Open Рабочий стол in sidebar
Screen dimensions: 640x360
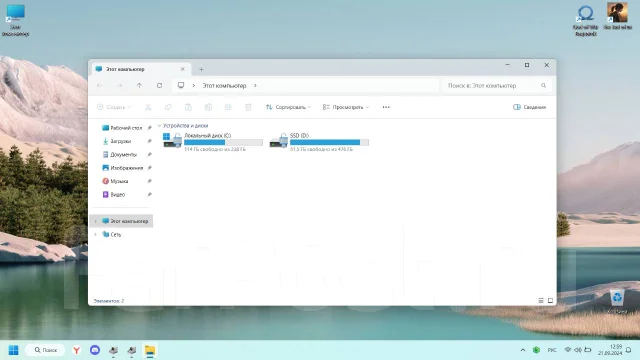point(126,128)
